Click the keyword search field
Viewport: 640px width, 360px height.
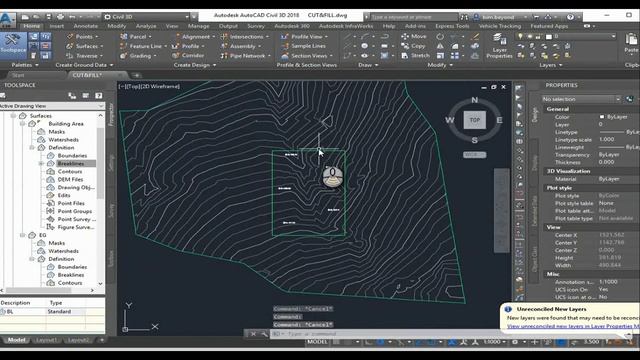coord(413,17)
